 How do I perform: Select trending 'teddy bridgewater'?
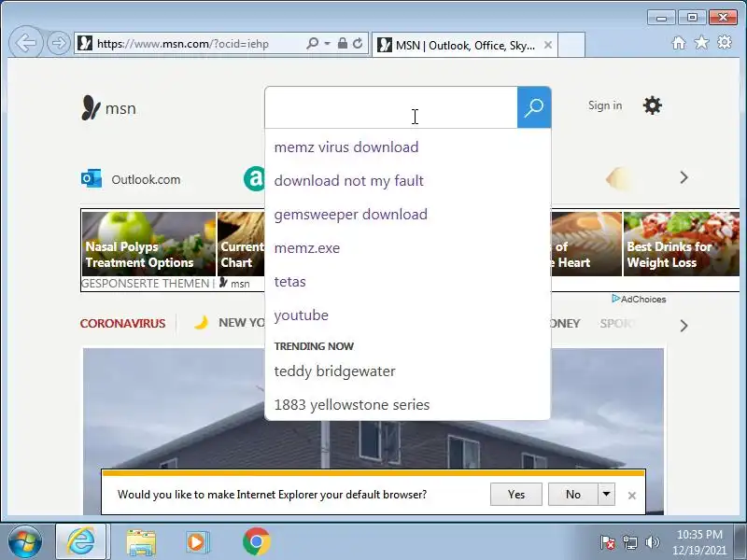(x=408, y=371)
